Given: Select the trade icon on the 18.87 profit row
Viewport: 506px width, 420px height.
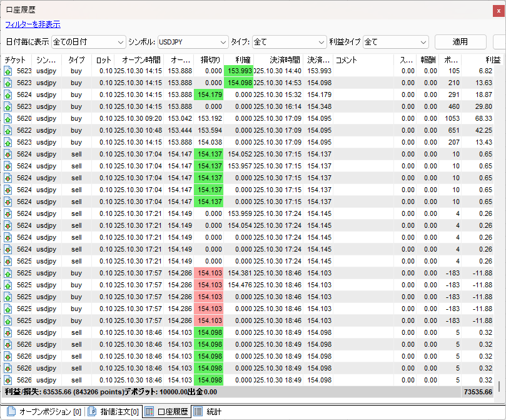Looking at the screenshot, I should coord(8,95).
